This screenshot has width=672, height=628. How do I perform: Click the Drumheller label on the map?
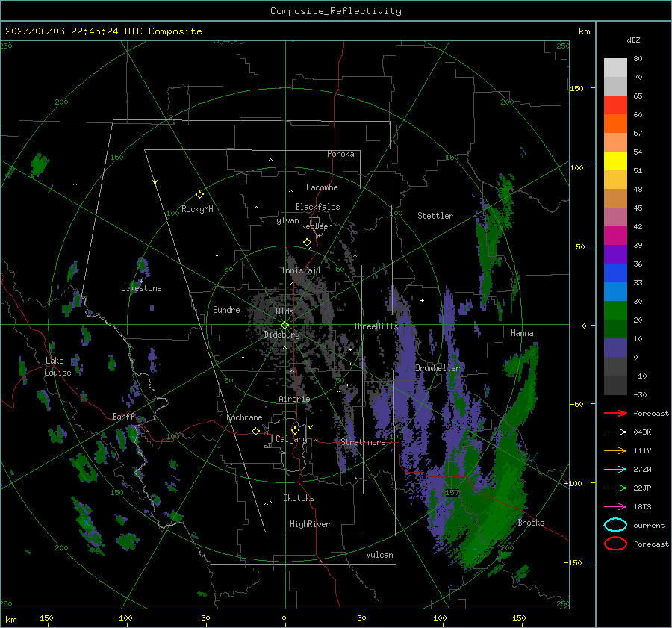(x=437, y=368)
